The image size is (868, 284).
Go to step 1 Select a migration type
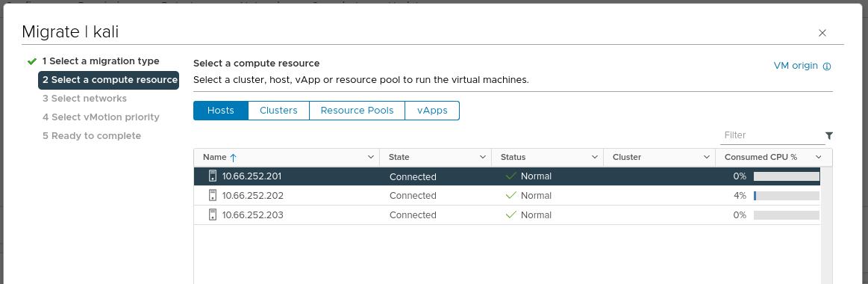click(101, 61)
